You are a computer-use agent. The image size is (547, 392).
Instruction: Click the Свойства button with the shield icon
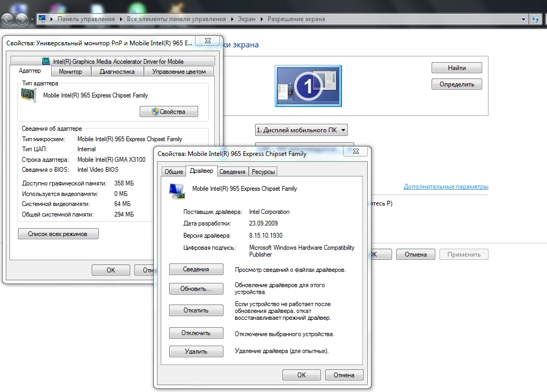point(169,112)
